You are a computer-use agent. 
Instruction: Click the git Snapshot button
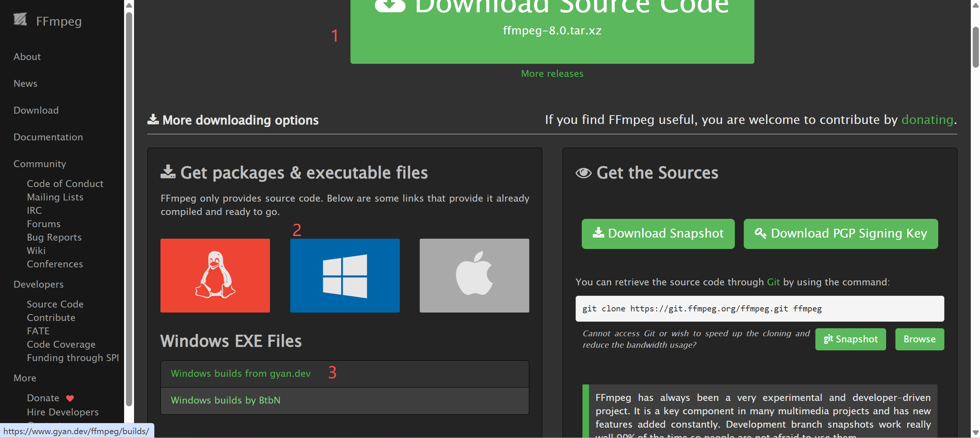pos(850,339)
